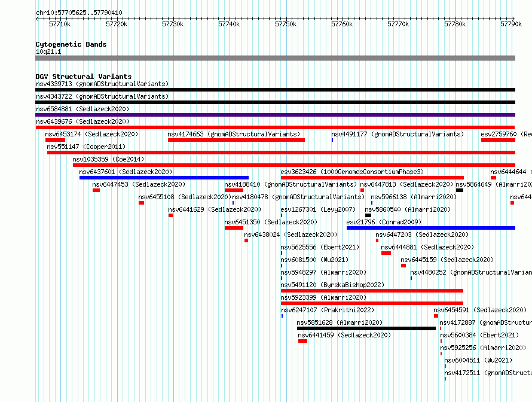The image size is (532, 402).
Task: Click red bar of nsv5491120 ByrskaBishop2022
Action: tap(372, 291)
